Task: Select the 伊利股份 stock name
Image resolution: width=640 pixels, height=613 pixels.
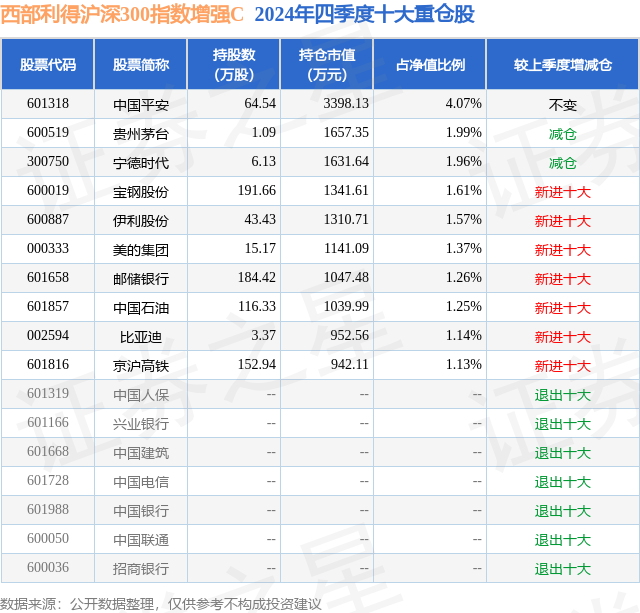Action: point(141,220)
